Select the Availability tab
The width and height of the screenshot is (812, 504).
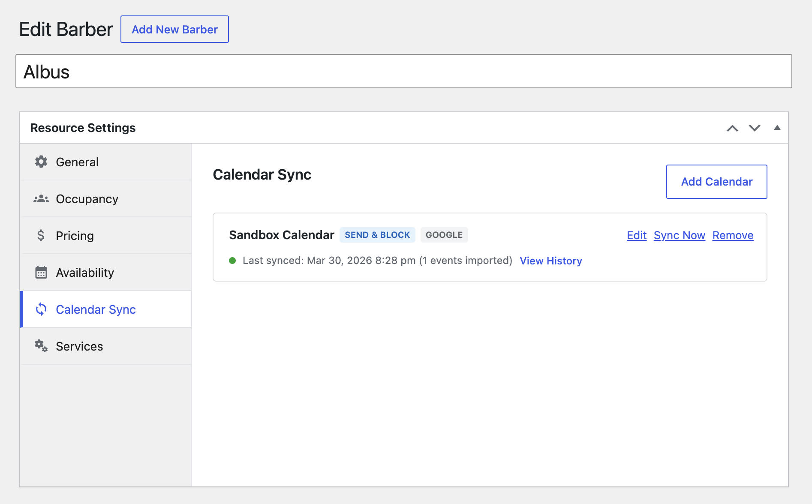point(85,273)
